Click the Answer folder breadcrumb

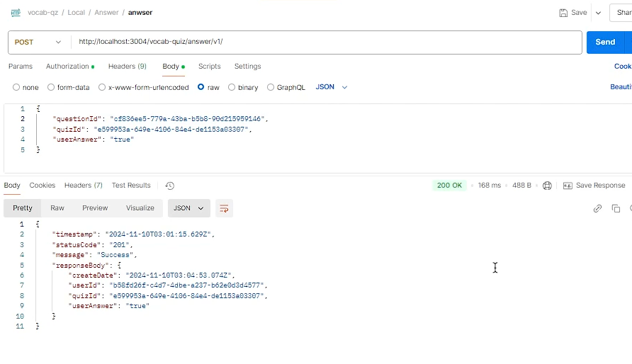106,13
